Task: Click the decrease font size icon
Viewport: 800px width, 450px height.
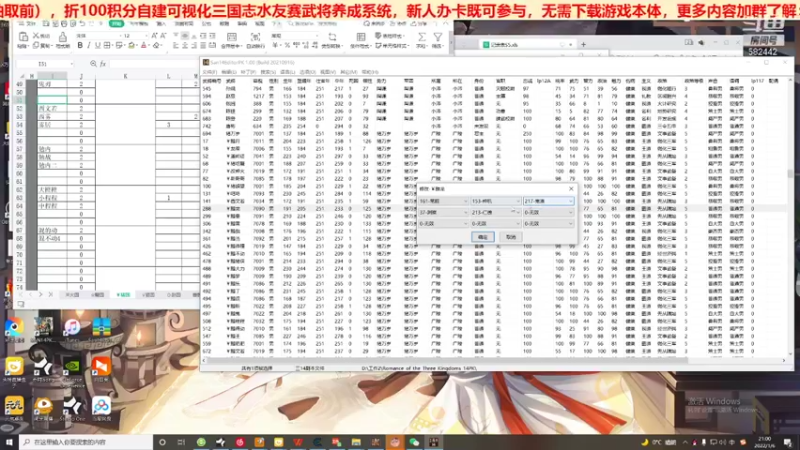Action: pos(163,36)
